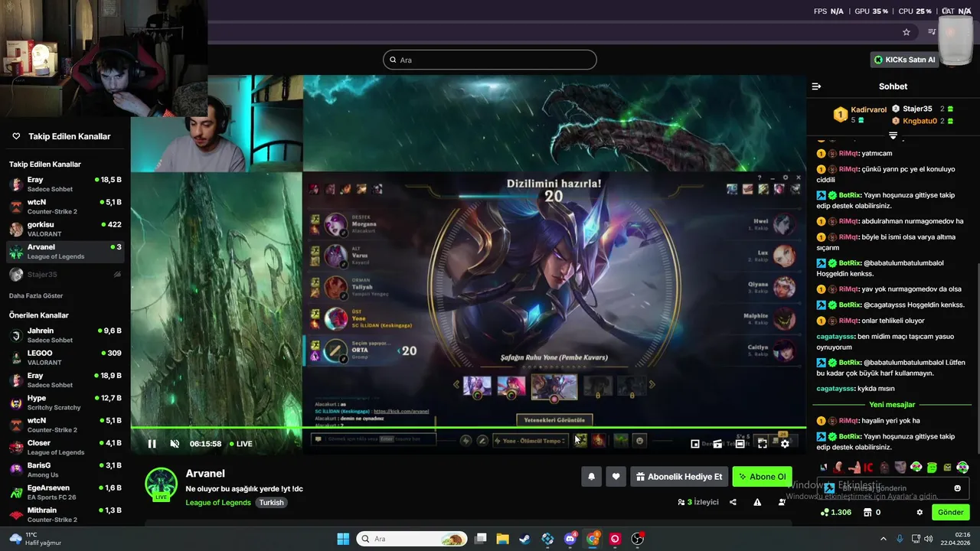The height and width of the screenshot is (551, 980).
Task: Open Eray channel in followed list
Action: click(x=65, y=184)
